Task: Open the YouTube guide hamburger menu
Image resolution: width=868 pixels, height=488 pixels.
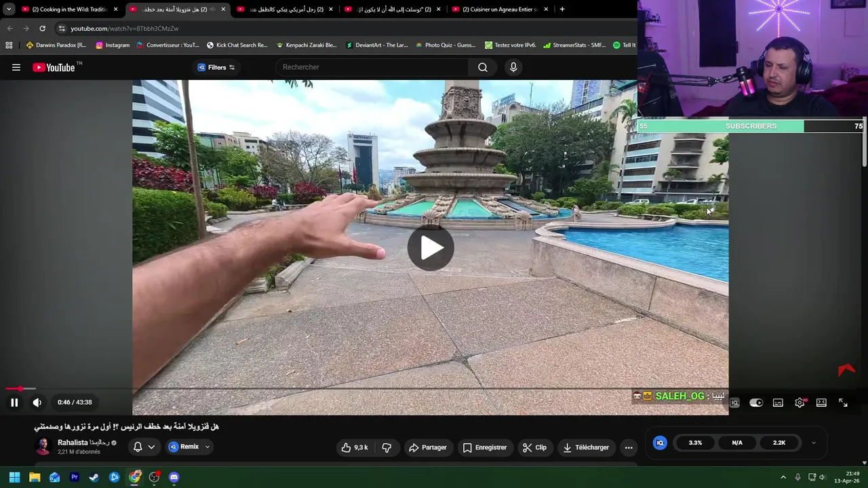Action: click(x=16, y=67)
